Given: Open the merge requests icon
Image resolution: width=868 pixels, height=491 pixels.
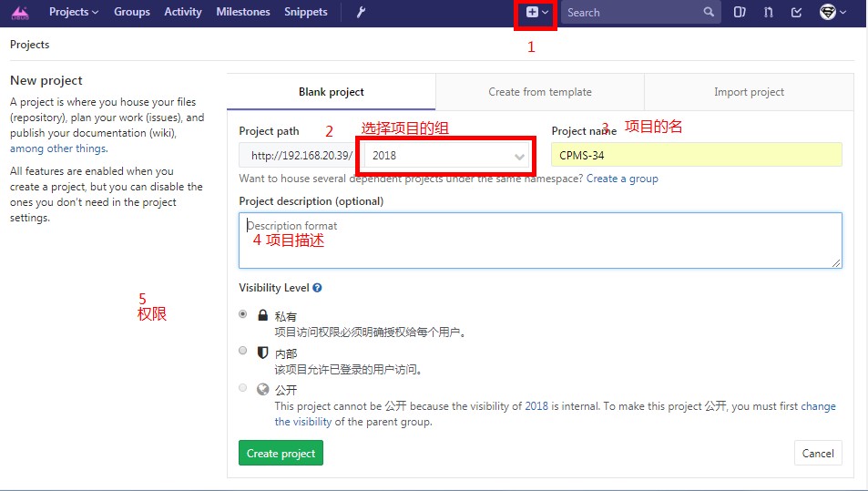Looking at the screenshot, I should click(x=769, y=13).
